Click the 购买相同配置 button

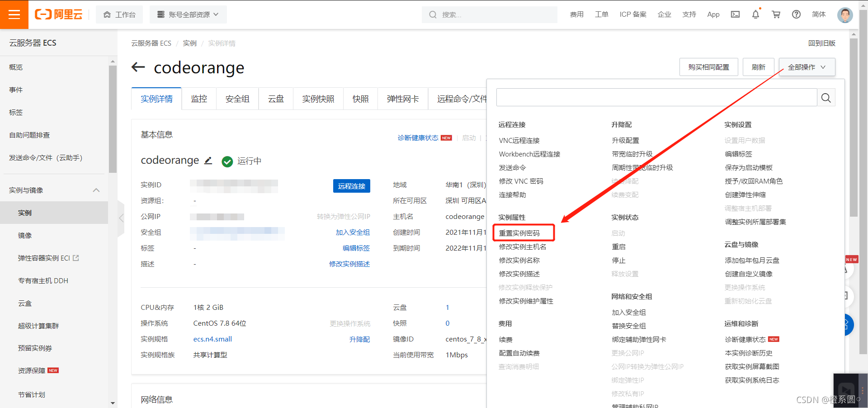(709, 67)
